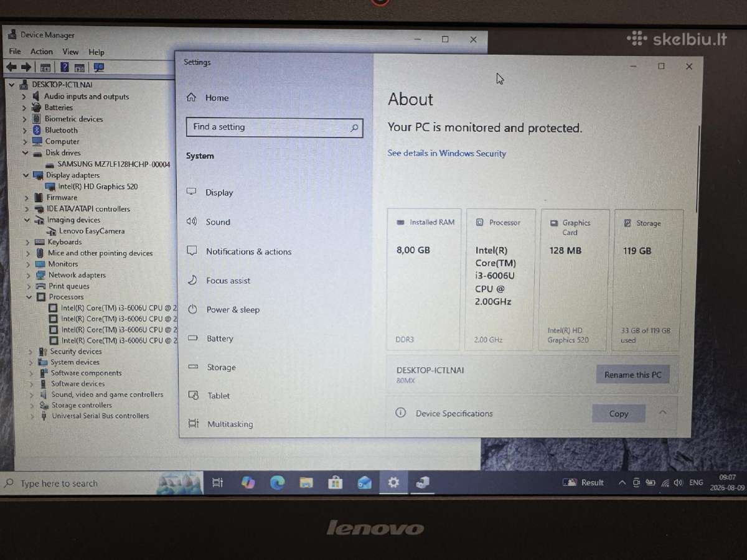
Task: Click the Result weather widget on taskbar
Action: pyautogui.click(x=583, y=482)
